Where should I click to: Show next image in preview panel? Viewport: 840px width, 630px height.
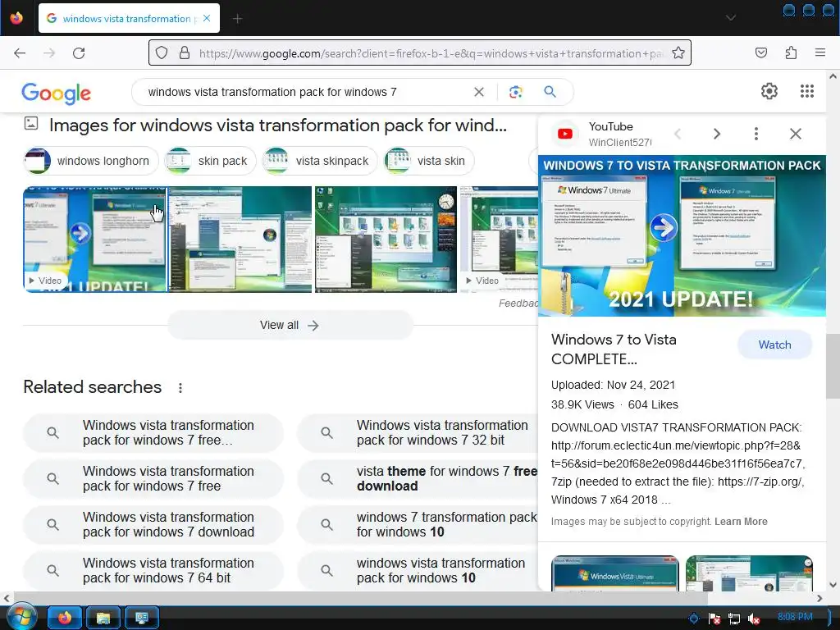pyautogui.click(x=717, y=134)
